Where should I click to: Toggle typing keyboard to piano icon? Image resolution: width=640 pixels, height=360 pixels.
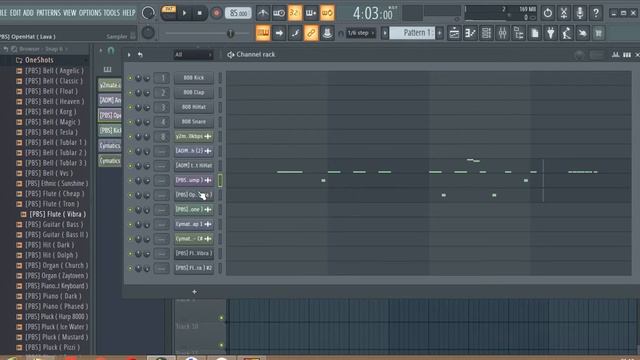coord(263,33)
